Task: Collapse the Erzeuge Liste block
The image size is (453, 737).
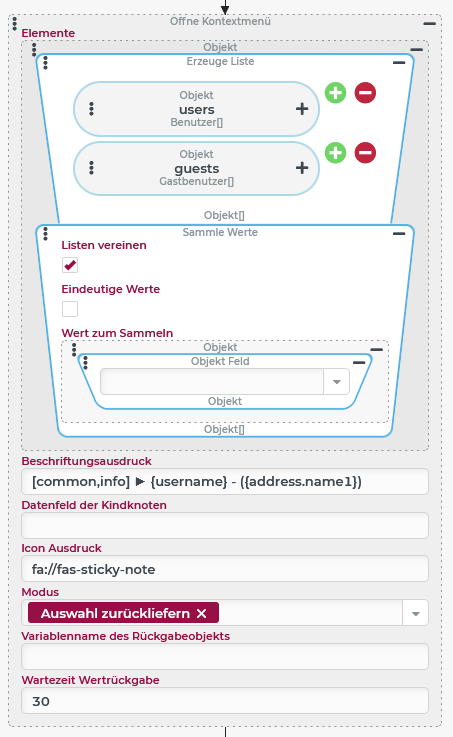Action: (x=399, y=63)
